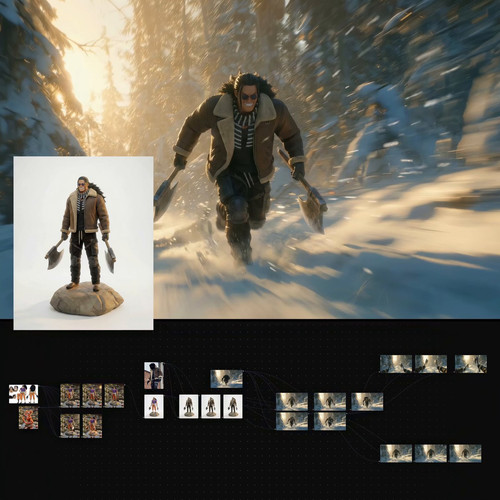
Task: Select purple-shirt figurine node on white background
Action: [154, 406]
